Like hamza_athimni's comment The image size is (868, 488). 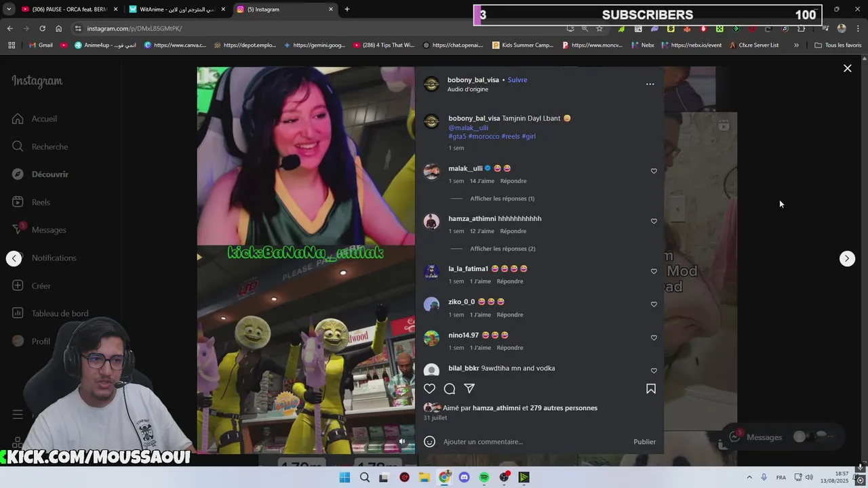654,221
